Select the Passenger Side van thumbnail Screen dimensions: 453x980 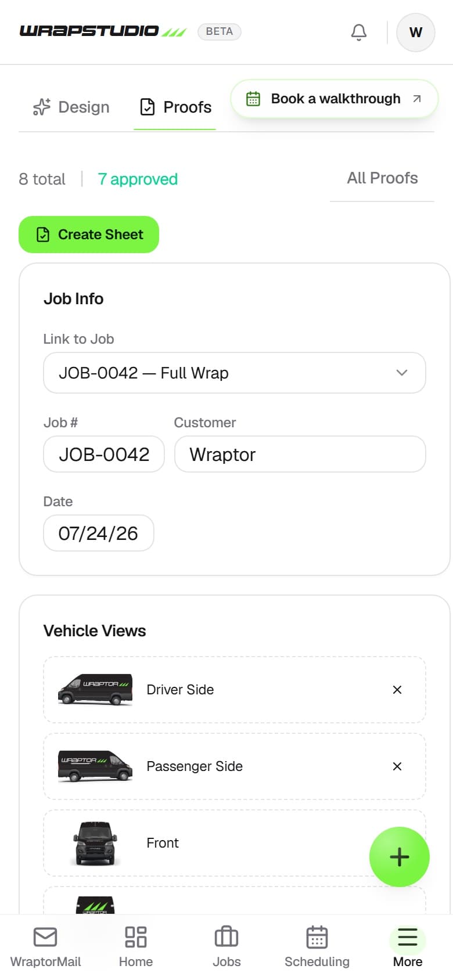click(95, 766)
